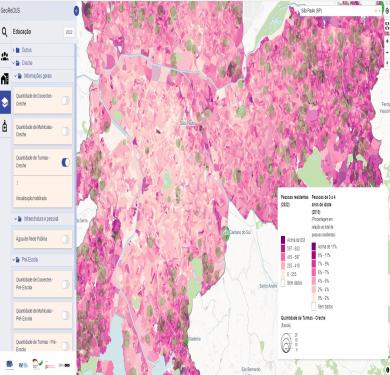Open the year selector next to Educação

point(69,32)
